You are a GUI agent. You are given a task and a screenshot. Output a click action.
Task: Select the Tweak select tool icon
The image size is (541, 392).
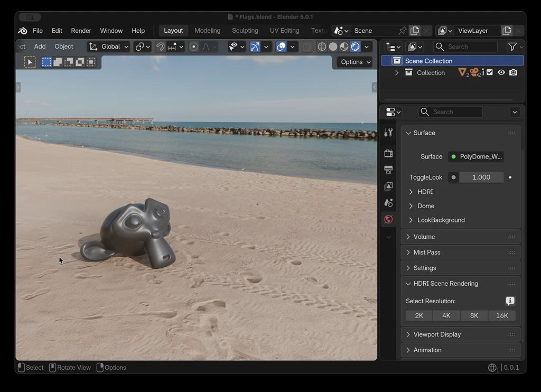[x=30, y=62]
